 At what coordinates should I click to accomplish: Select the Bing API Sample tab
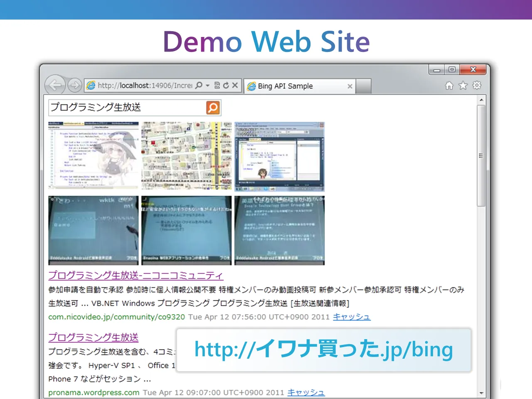pyautogui.click(x=299, y=86)
